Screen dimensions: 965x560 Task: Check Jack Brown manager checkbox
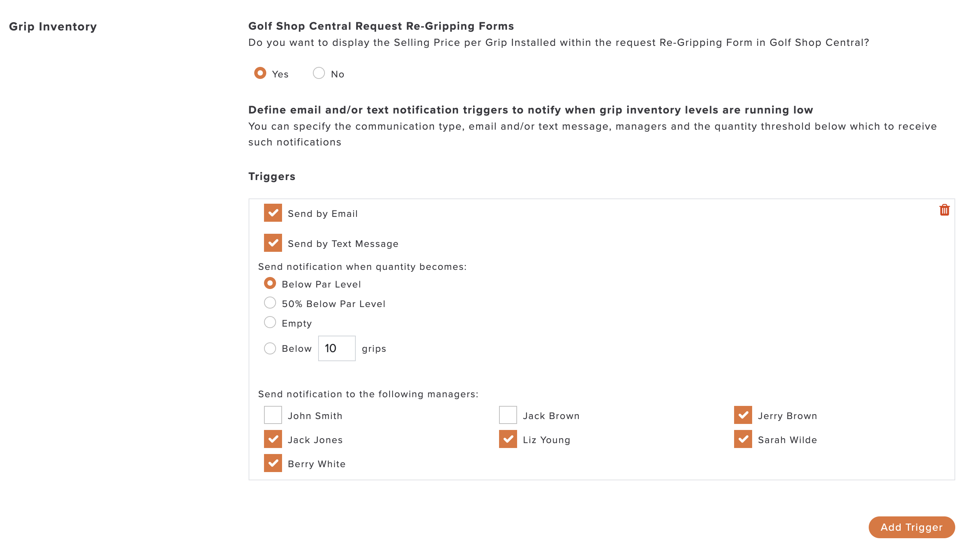508,415
